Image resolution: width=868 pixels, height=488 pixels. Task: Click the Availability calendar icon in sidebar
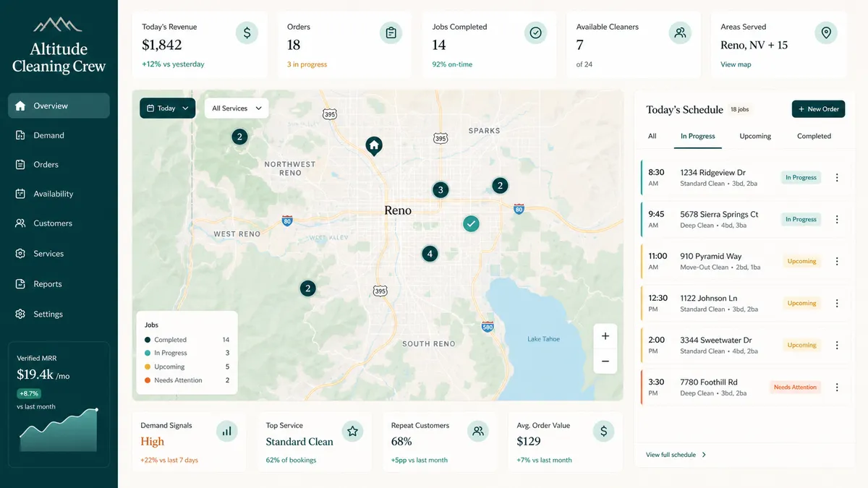tap(20, 194)
